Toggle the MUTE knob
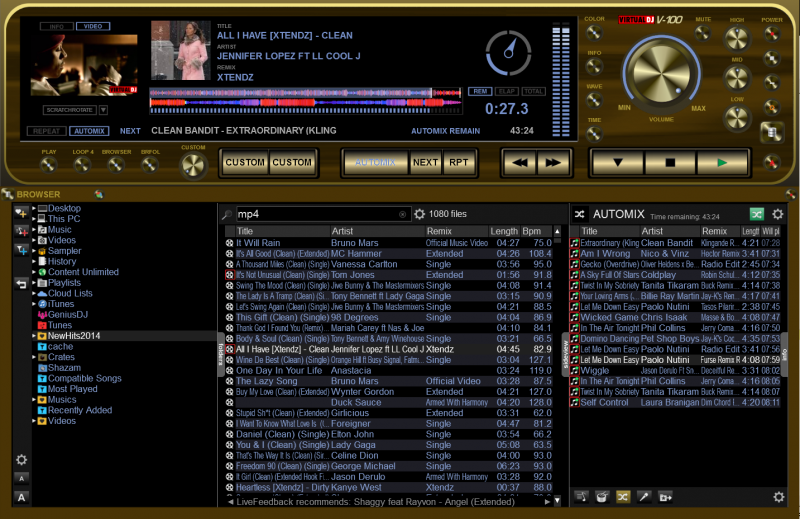The width and height of the screenshot is (800, 519). (x=703, y=33)
